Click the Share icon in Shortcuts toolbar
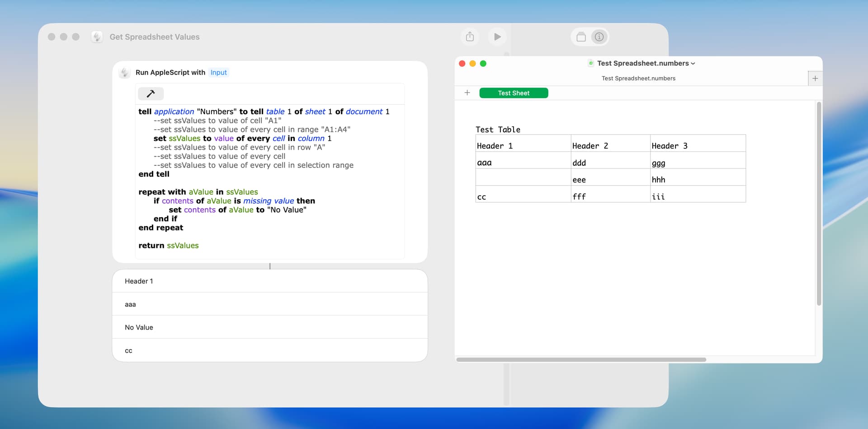The image size is (868, 429). pos(470,37)
